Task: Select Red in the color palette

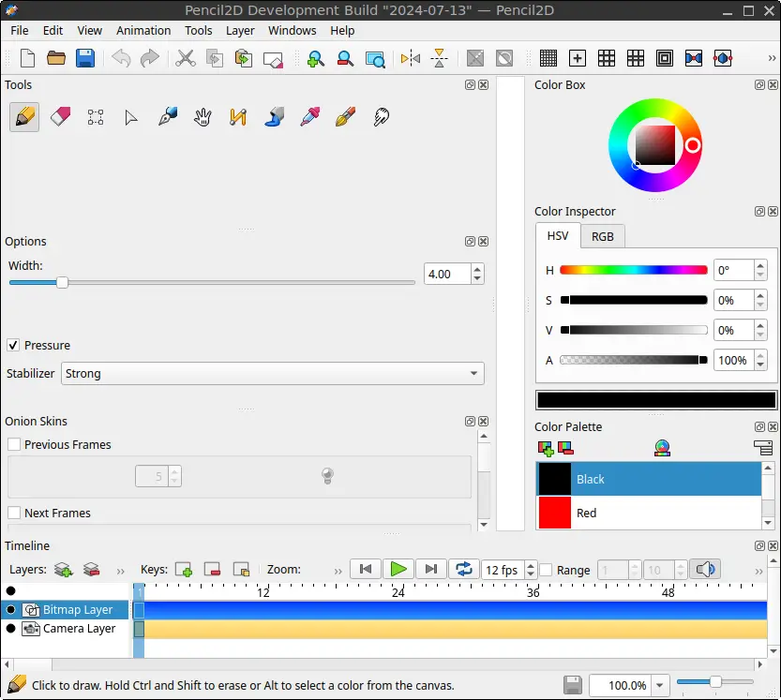Action: (x=649, y=513)
